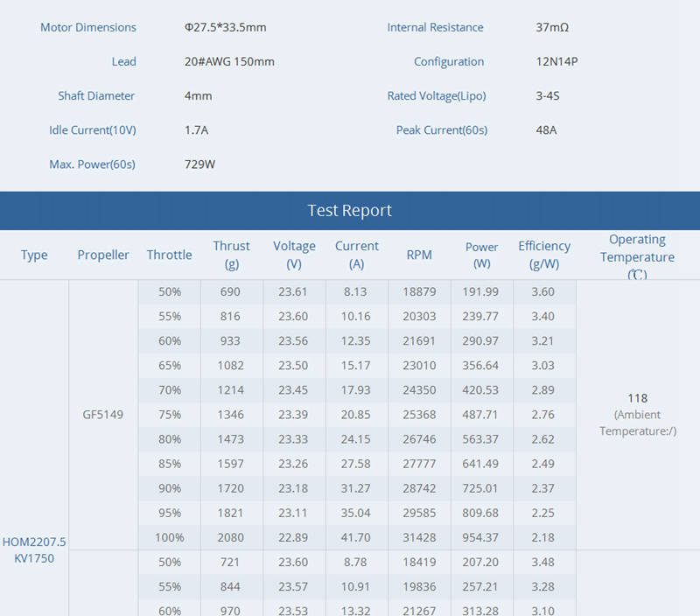Select the Peak Current(60s) label
Screen dimensions: 700x616
click(x=441, y=130)
